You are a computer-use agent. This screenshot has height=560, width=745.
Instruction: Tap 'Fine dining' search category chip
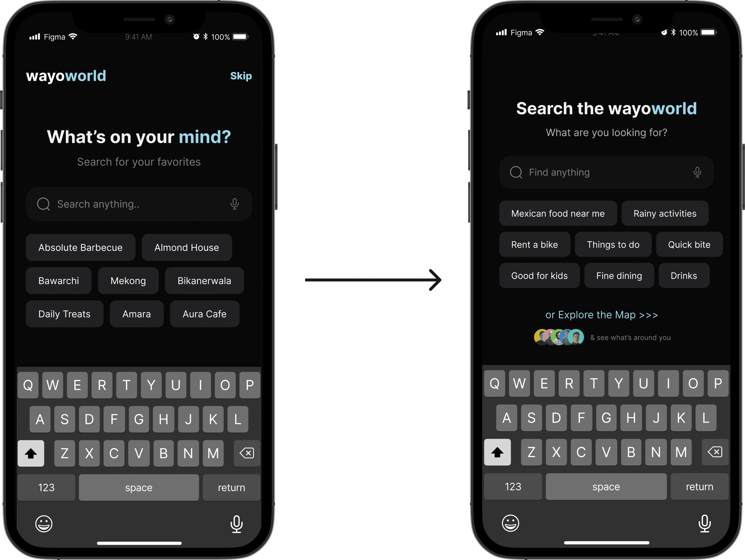618,275
